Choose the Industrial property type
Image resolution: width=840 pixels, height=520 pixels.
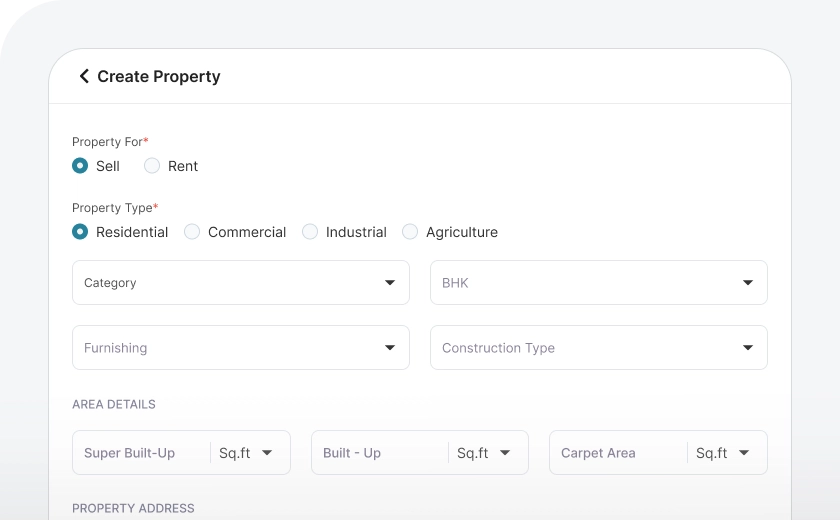[310, 232]
